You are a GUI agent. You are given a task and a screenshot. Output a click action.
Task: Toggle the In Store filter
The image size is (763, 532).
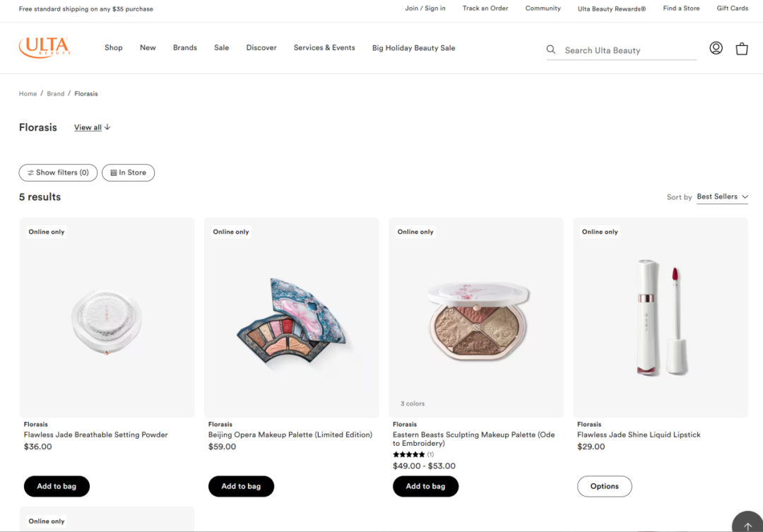point(128,172)
